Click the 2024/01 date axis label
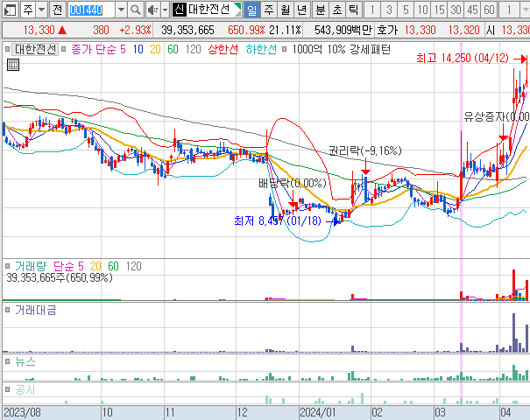 tap(318, 413)
